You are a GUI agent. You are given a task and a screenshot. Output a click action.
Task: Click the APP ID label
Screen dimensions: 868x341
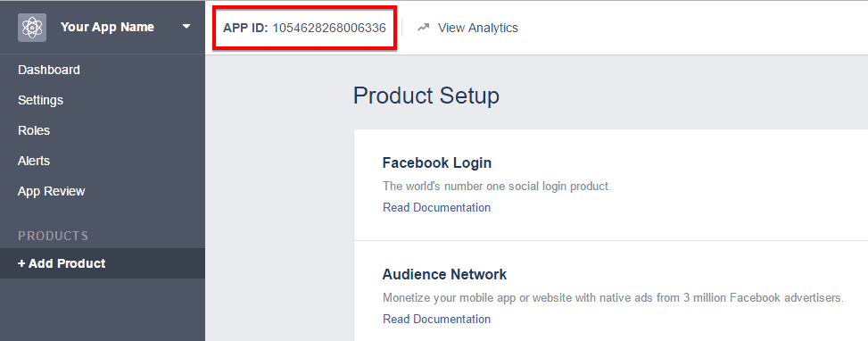tap(245, 28)
